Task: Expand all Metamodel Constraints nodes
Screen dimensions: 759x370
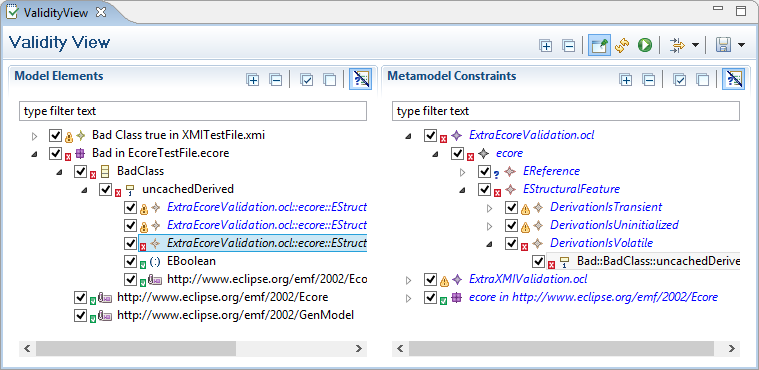Action: (626, 79)
